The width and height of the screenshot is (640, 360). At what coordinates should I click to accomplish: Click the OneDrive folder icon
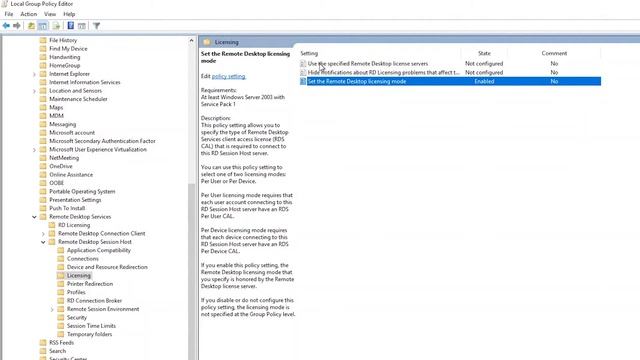point(43,166)
